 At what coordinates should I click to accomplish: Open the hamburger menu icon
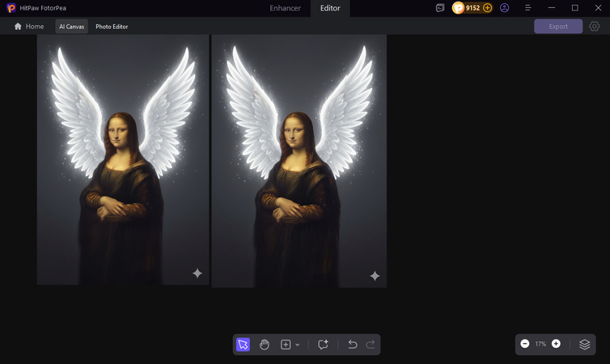(x=528, y=8)
